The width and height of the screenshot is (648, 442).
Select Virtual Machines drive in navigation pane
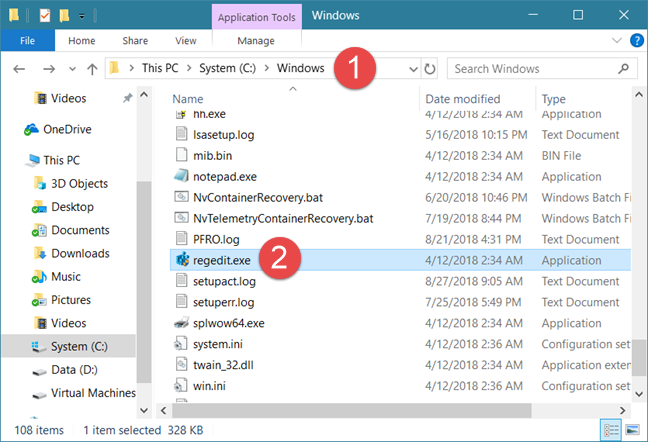coord(93,393)
